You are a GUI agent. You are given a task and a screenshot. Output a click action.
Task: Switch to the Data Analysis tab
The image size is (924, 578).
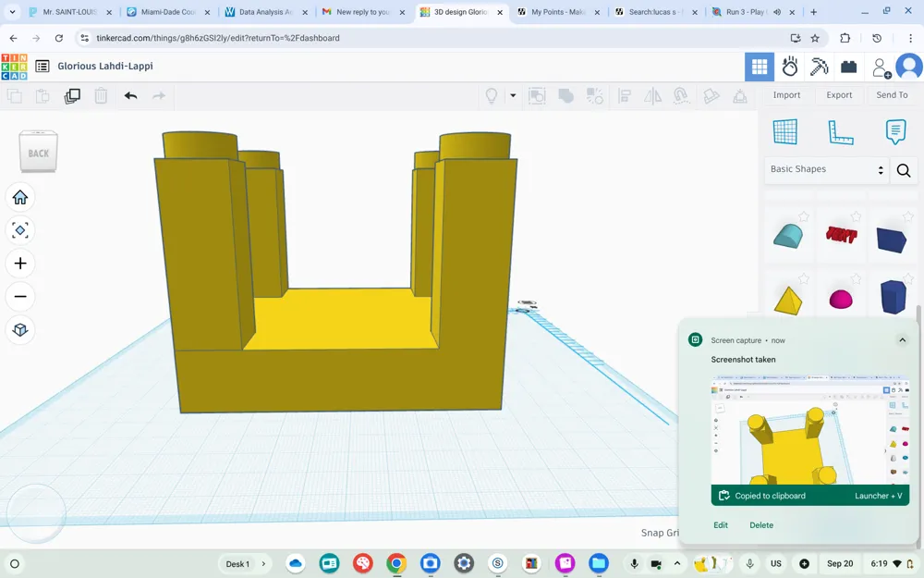point(266,12)
